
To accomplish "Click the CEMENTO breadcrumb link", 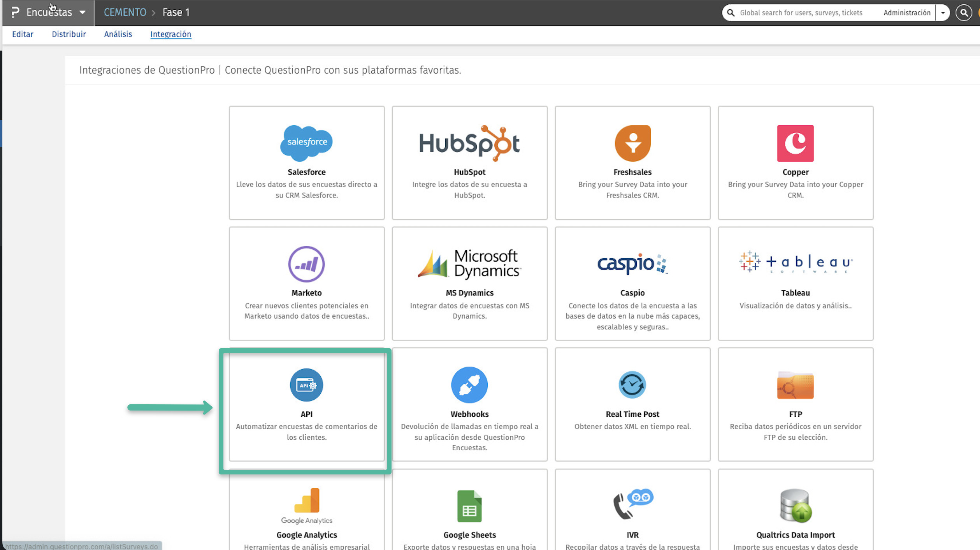I will 125,12.
